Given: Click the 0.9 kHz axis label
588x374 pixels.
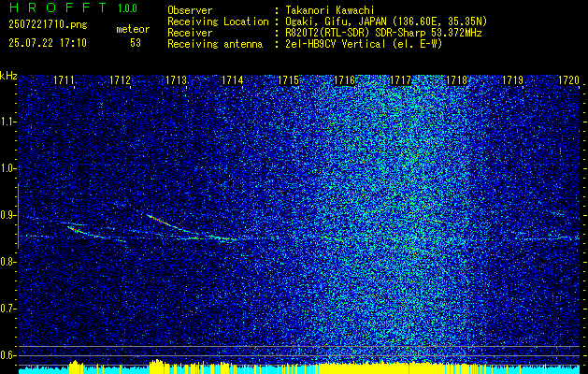Looking at the screenshot, I should 7,215.
